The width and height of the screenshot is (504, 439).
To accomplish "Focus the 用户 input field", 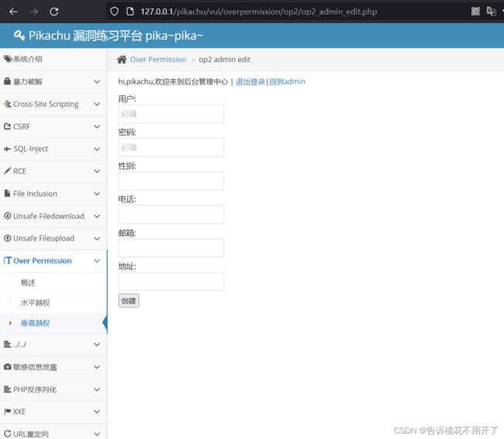I will (x=171, y=114).
